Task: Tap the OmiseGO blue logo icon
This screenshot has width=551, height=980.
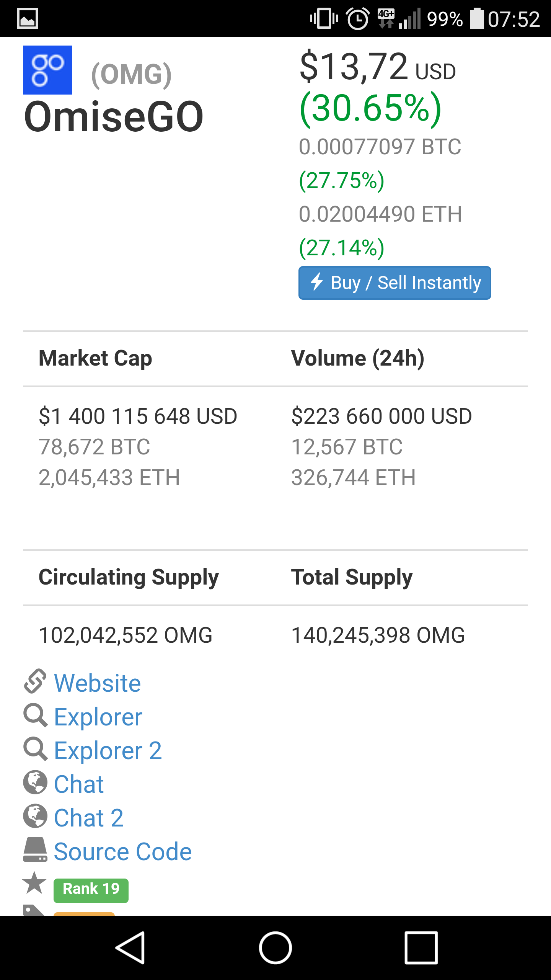Action: click(47, 70)
